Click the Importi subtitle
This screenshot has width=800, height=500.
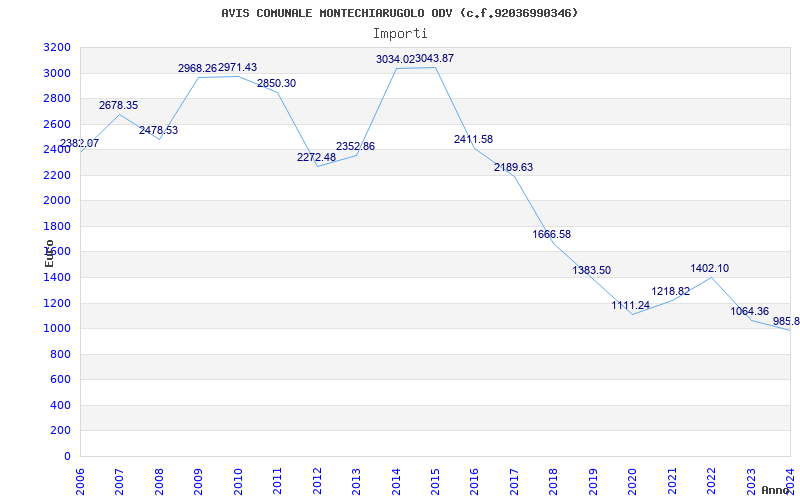(400, 34)
